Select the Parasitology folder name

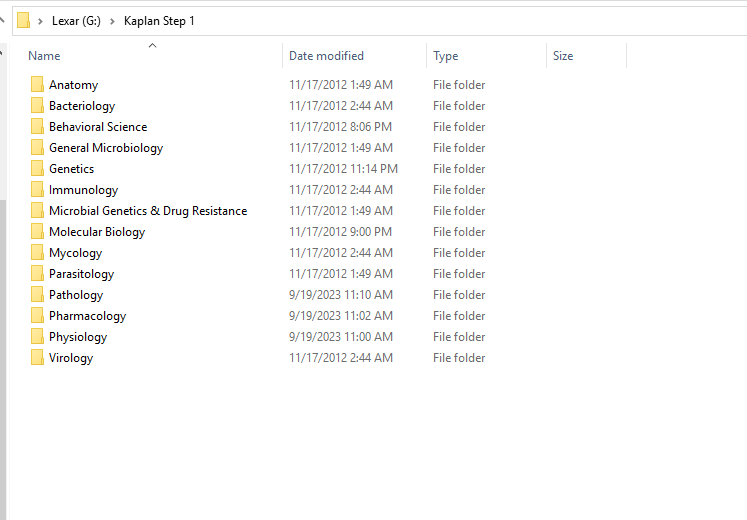tap(81, 273)
